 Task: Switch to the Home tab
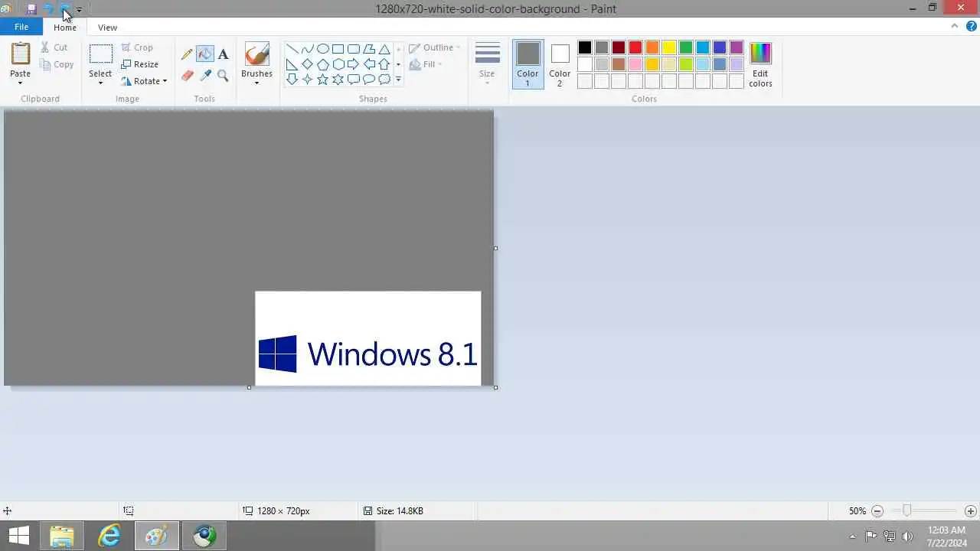65,28
